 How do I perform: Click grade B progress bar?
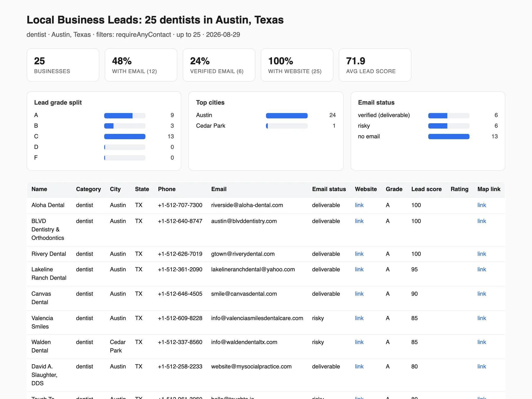coord(125,126)
